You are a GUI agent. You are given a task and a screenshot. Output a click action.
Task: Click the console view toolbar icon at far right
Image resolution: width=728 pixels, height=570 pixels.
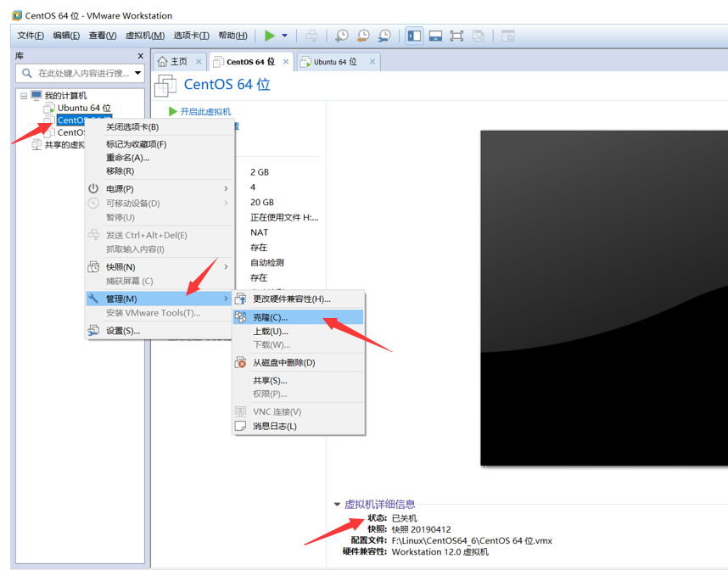508,36
